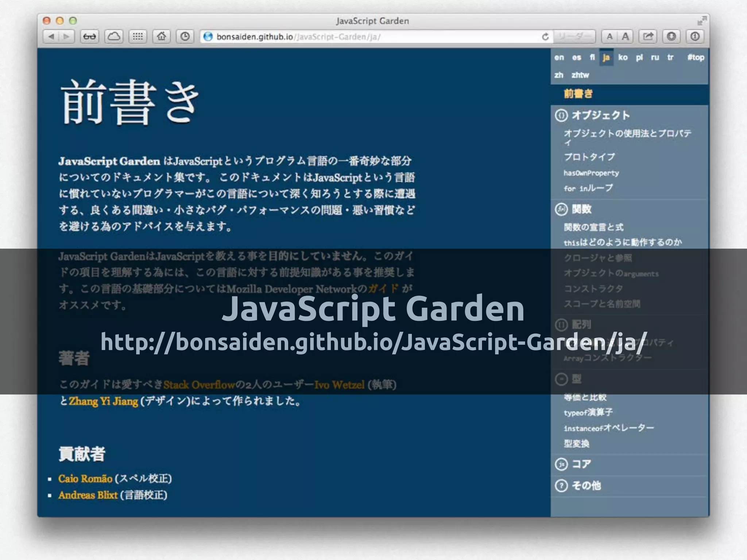Open the History clock icon

coord(185,36)
